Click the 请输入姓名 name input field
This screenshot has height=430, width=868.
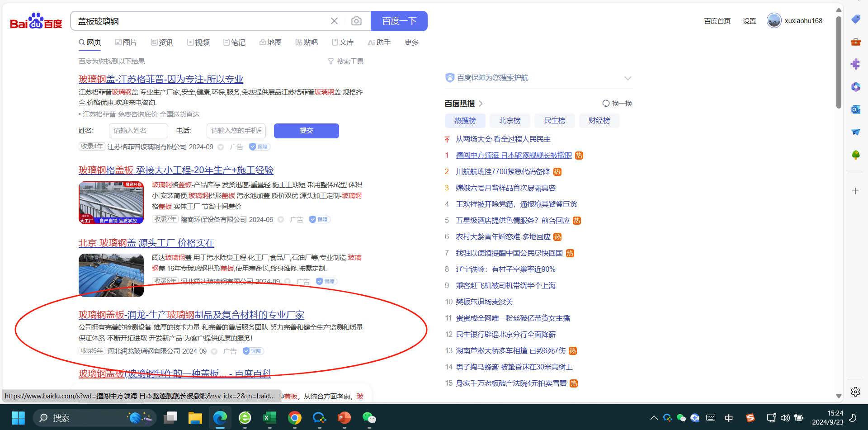138,131
